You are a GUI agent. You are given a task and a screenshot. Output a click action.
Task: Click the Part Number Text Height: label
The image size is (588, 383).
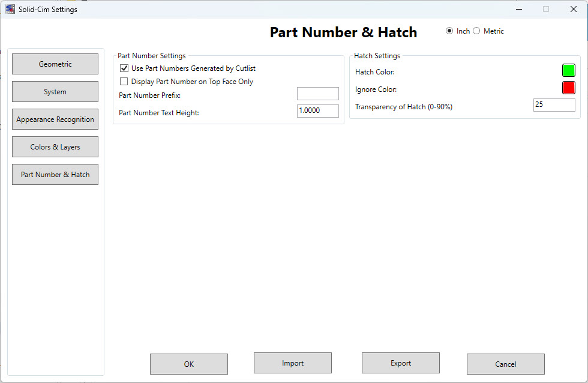158,112
